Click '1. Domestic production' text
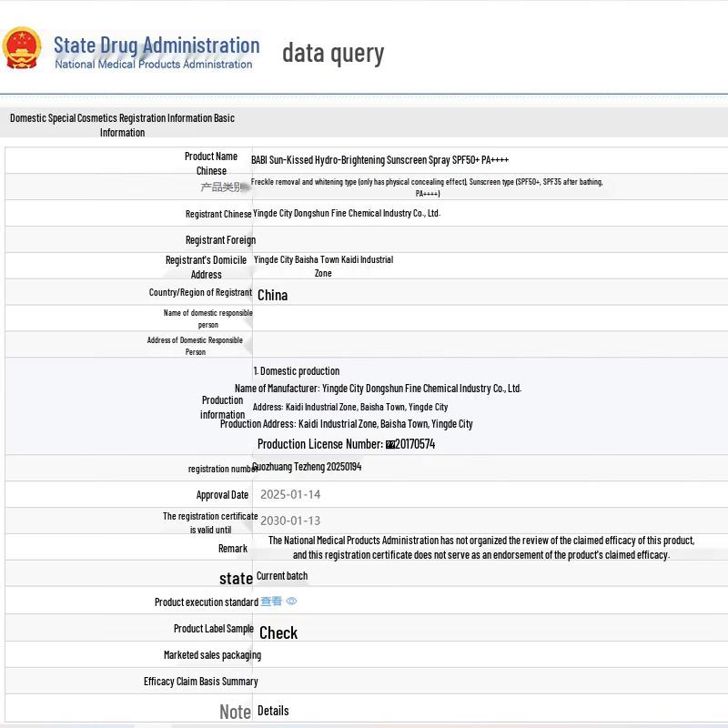 (297, 371)
